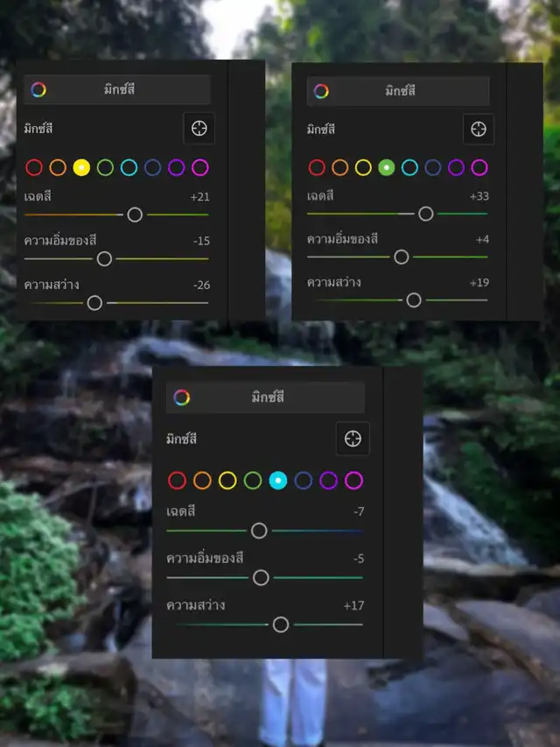Viewport: 560px width, 747px height.
Task: Click the ความสว่าง slider handle showing +19
Action: (x=414, y=300)
